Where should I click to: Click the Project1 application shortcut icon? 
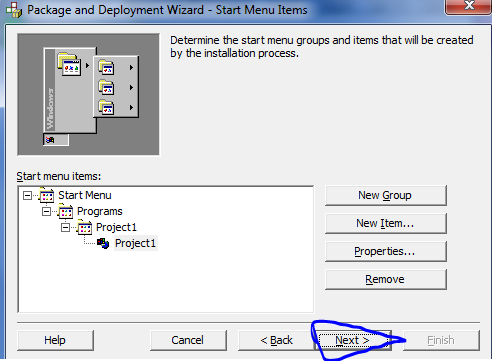(x=103, y=243)
